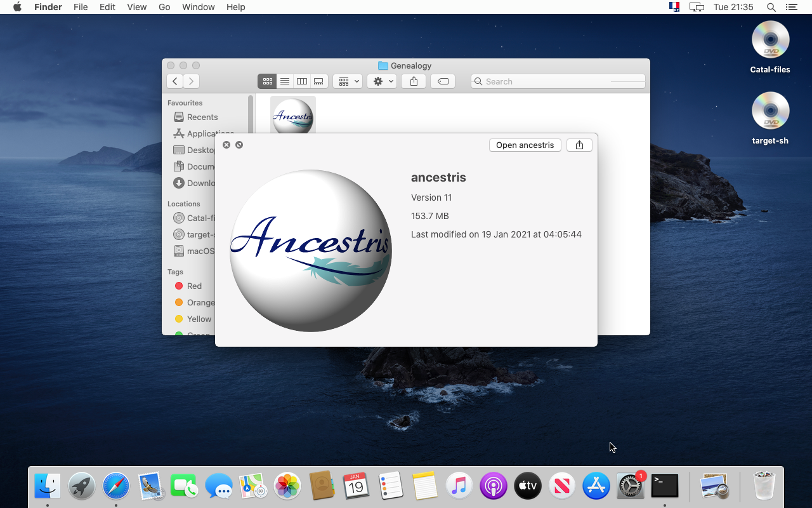This screenshot has height=508, width=812.
Task: Filter by Orange tag
Action: [x=193, y=302]
